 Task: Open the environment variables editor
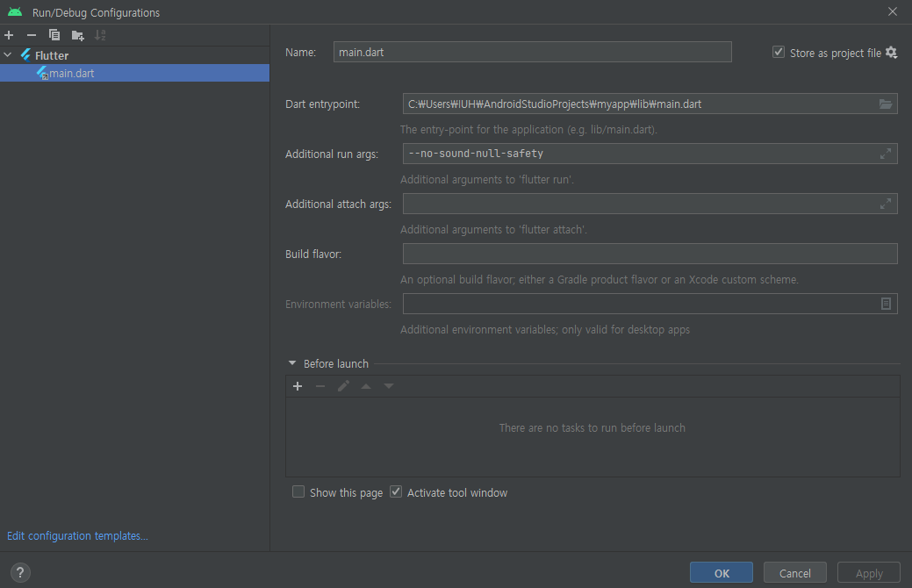tap(886, 304)
